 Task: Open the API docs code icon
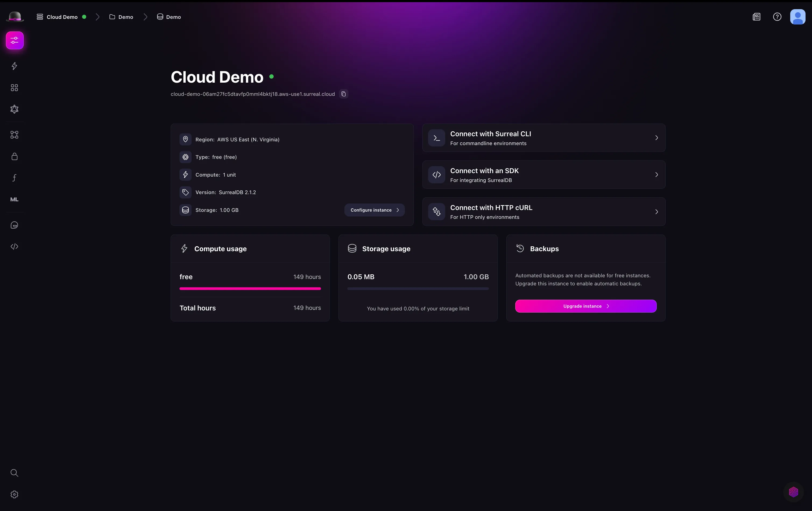14,246
